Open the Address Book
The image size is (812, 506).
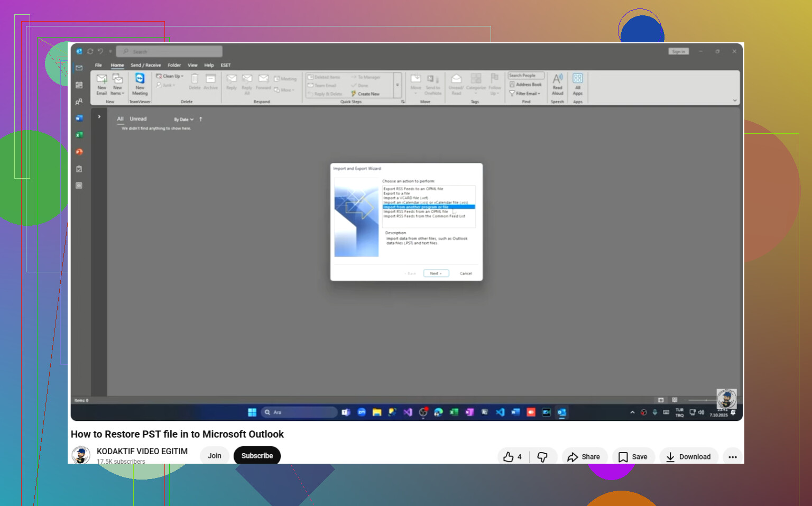525,85
